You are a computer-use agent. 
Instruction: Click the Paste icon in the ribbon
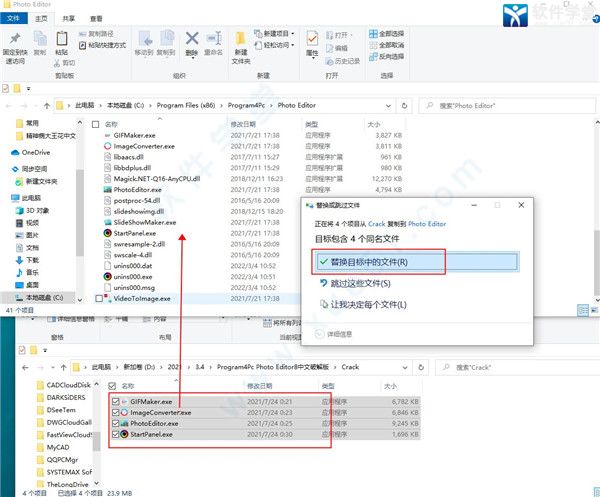tap(62, 39)
